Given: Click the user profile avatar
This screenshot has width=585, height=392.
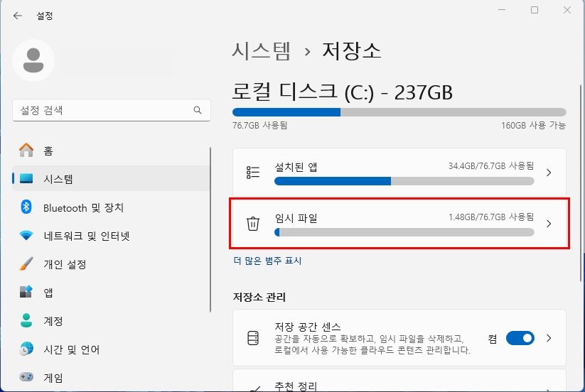Looking at the screenshot, I should [x=33, y=60].
